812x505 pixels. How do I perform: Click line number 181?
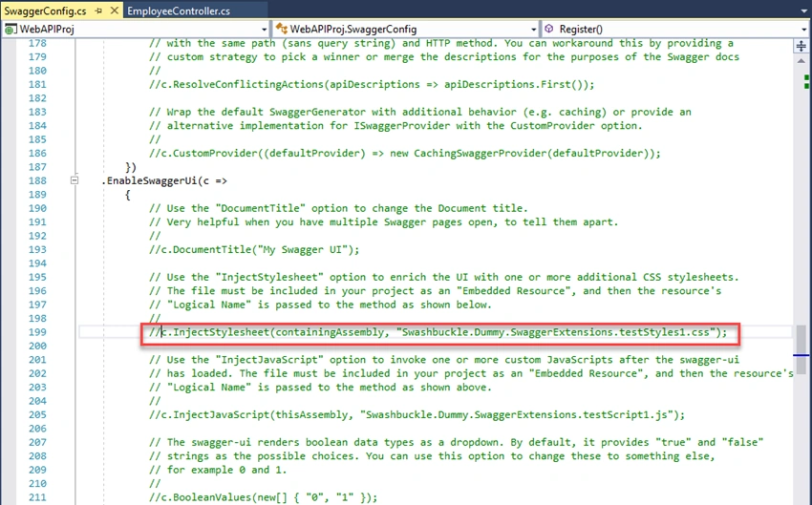tap(37, 84)
